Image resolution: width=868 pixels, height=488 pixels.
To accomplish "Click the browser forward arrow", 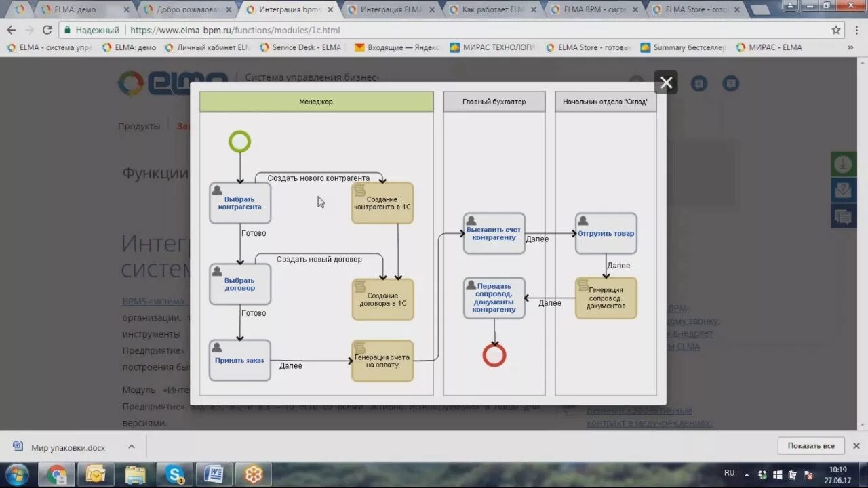I will pyautogui.click(x=29, y=30).
